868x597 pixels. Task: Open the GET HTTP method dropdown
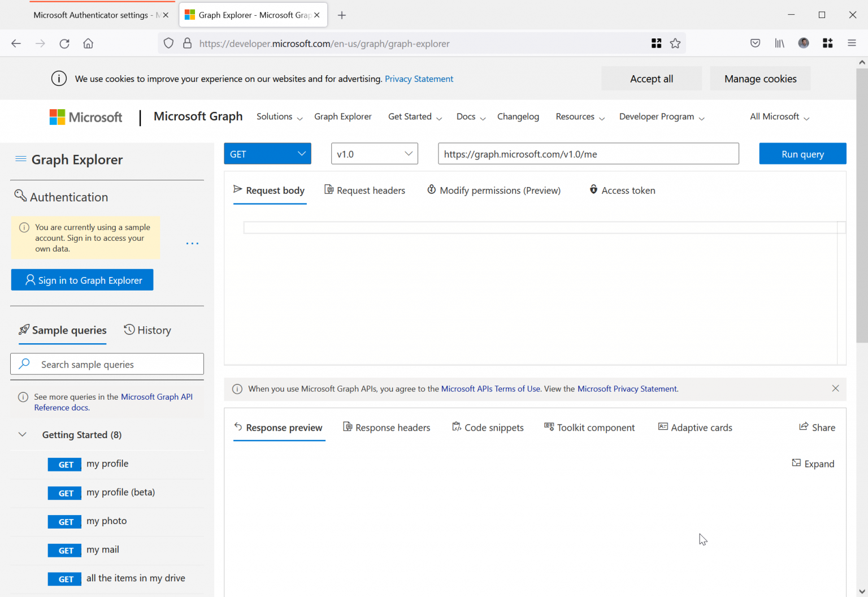point(267,154)
